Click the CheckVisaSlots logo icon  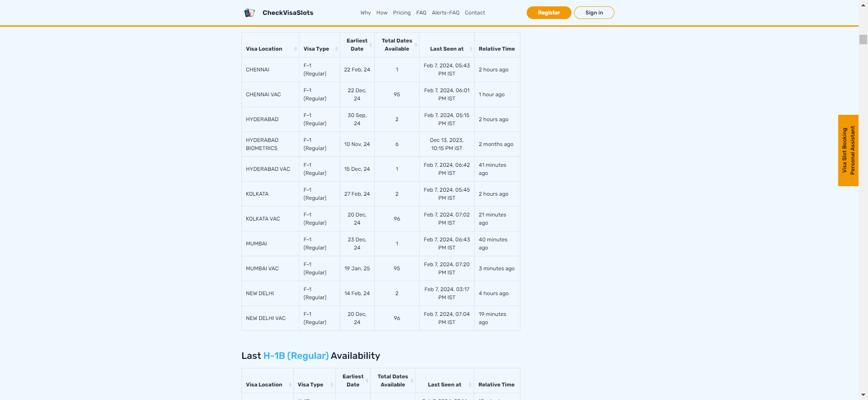coord(249,13)
